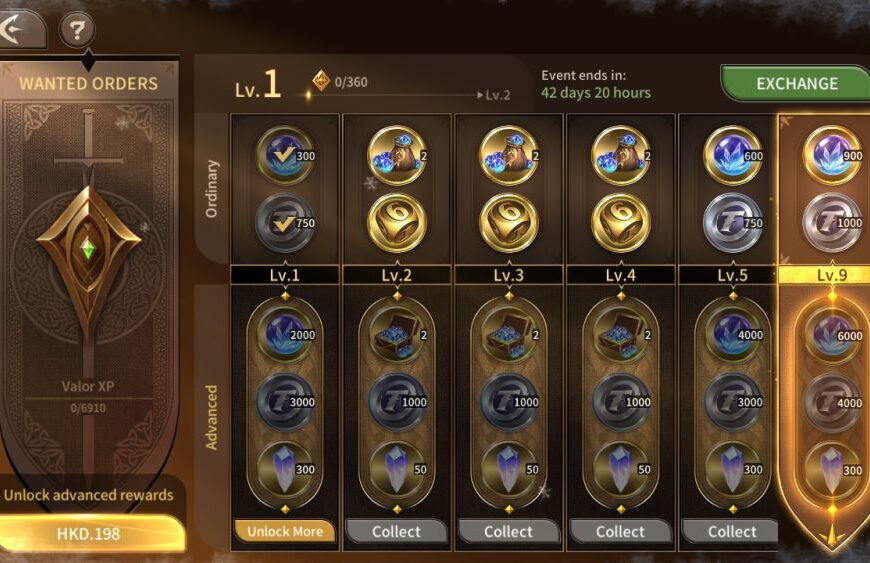Select the Ordinary rewards row label
The width and height of the screenshot is (870, 563).
[212, 189]
